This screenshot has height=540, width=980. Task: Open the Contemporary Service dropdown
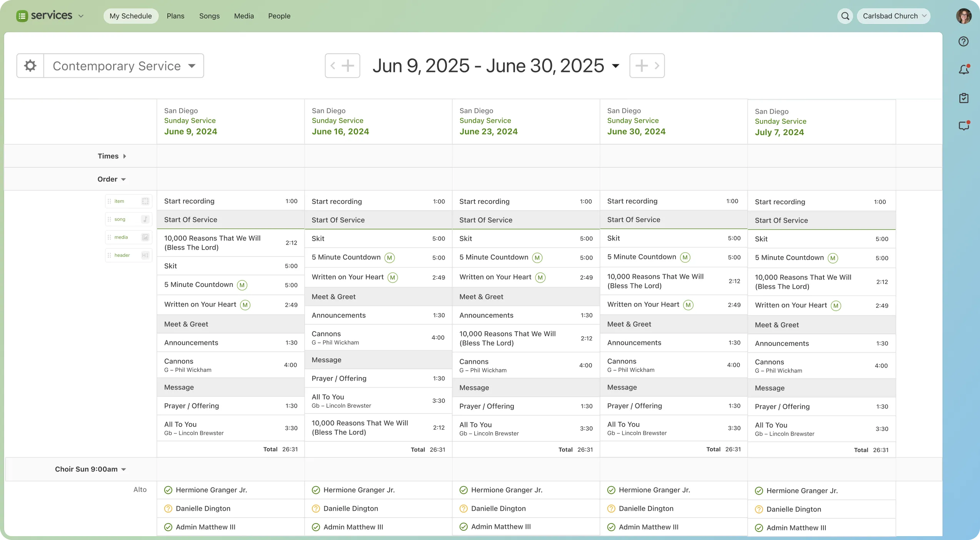point(124,66)
